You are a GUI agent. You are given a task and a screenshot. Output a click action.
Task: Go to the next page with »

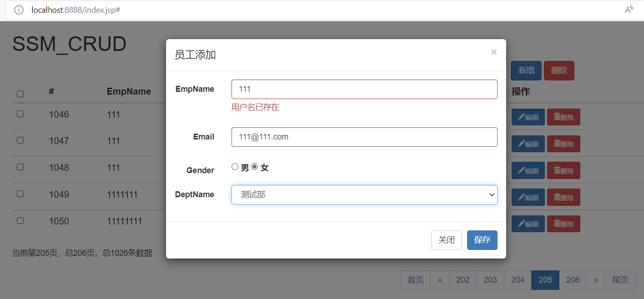point(596,280)
